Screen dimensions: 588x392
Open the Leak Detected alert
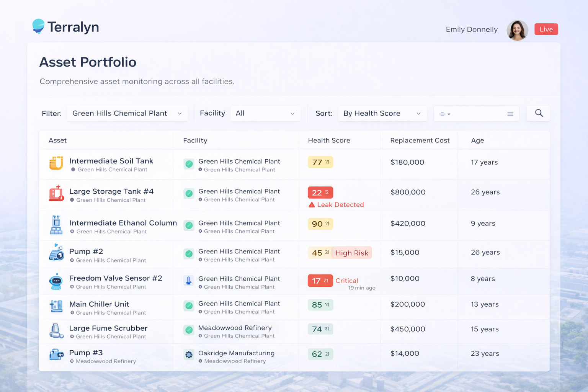click(340, 204)
